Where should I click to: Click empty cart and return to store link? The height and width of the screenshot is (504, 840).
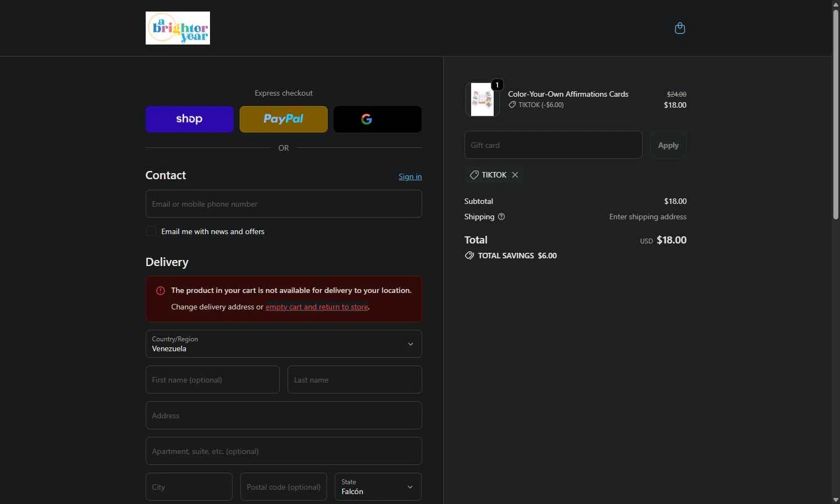pyautogui.click(x=317, y=307)
